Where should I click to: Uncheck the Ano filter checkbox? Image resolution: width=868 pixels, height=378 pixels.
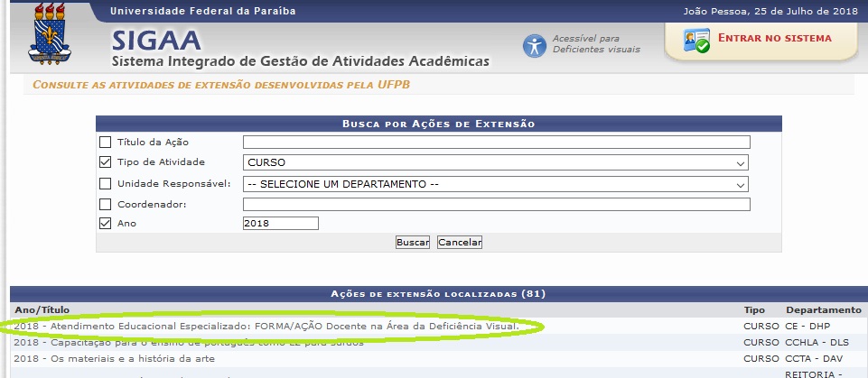pyautogui.click(x=106, y=223)
